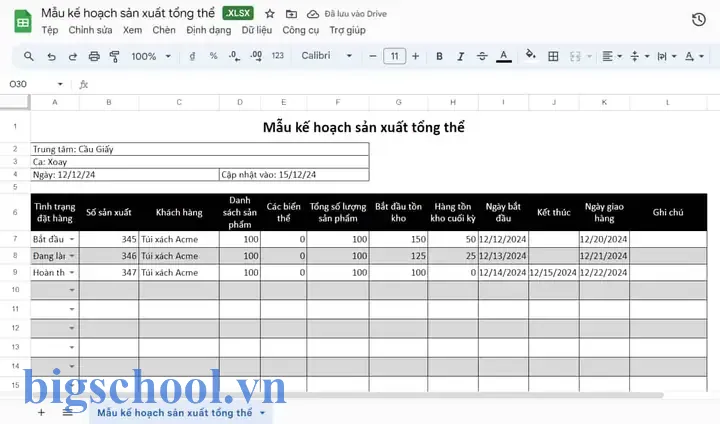Format cells as currency
720x424 pixels.
(x=192, y=56)
